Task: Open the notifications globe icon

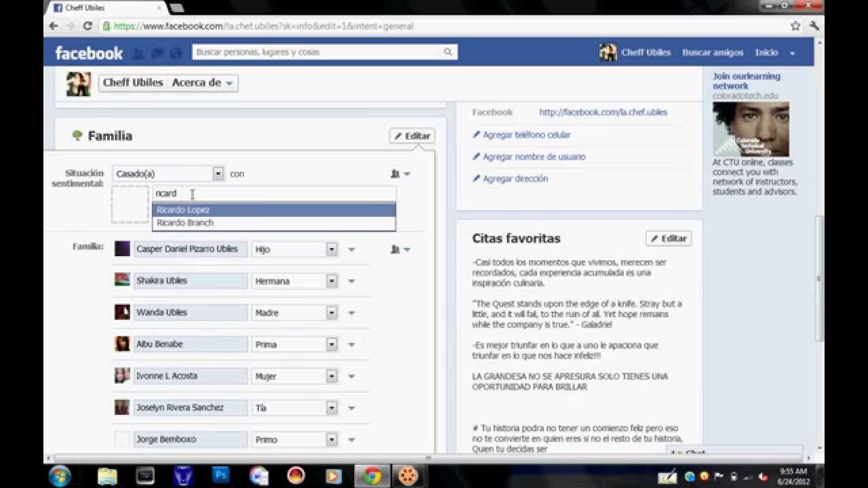Action: [176, 53]
